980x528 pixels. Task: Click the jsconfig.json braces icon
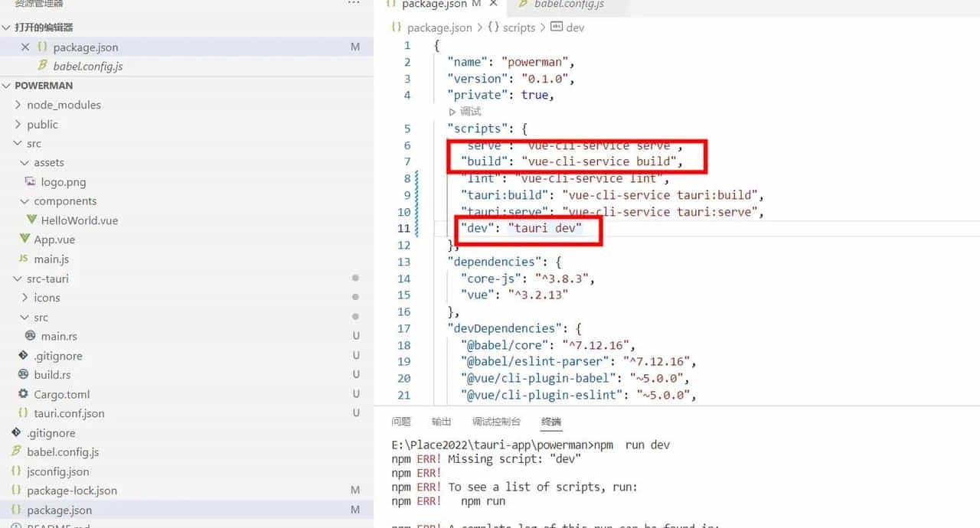(17, 471)
